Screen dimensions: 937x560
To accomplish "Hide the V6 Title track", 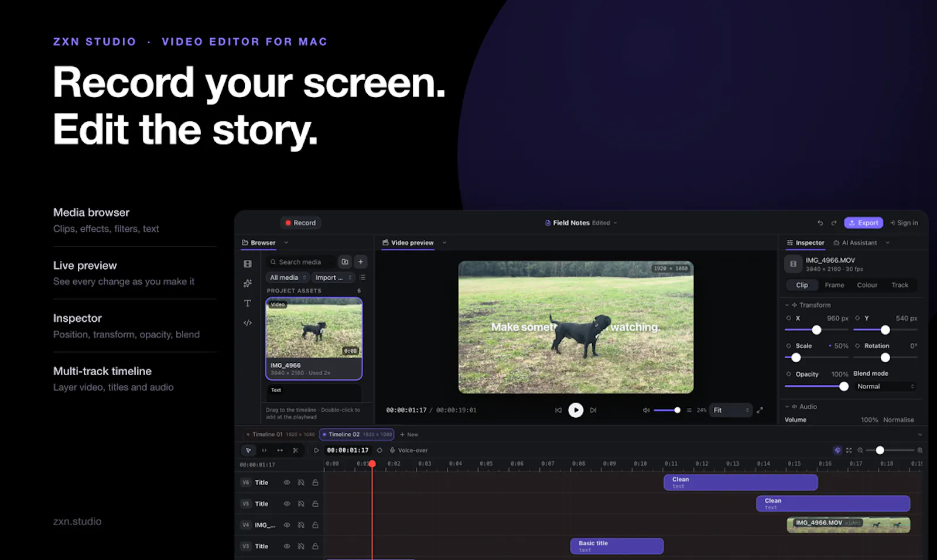I will pos(287,483).
